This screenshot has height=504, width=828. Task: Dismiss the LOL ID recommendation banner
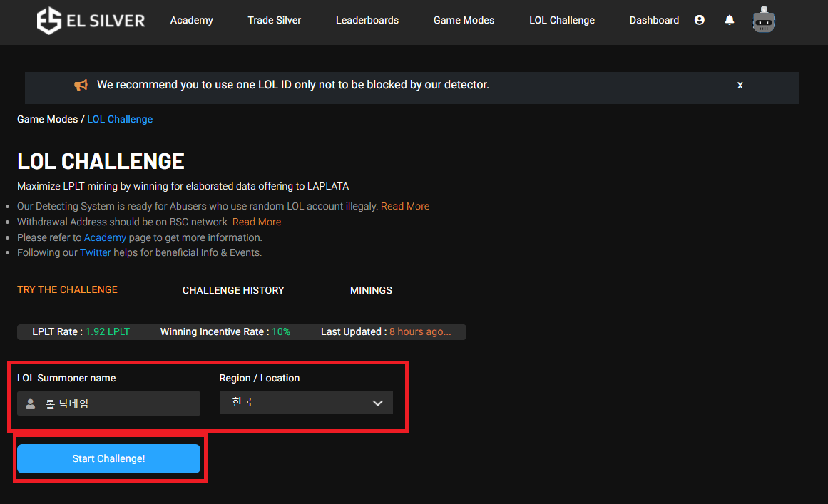click(740, 85)
